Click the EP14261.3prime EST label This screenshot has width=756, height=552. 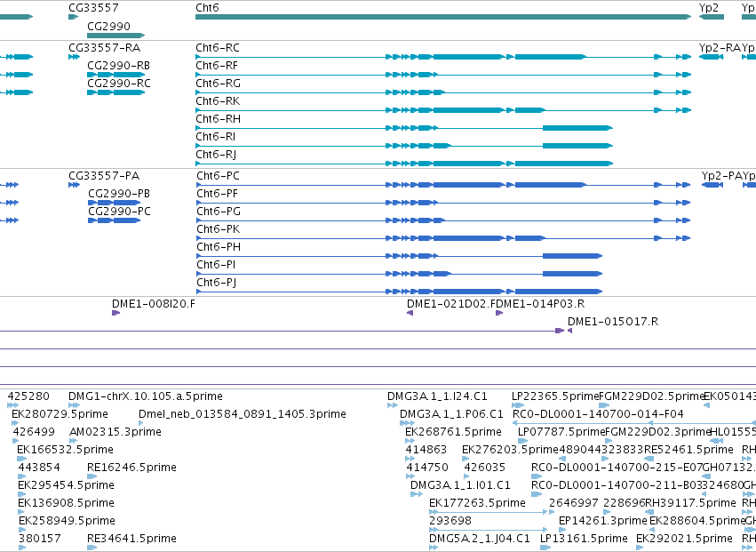pyautogui.click(x=602, y=521)
